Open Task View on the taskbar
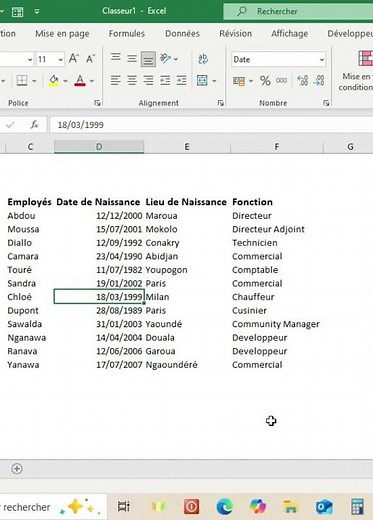 coord(123,507)
